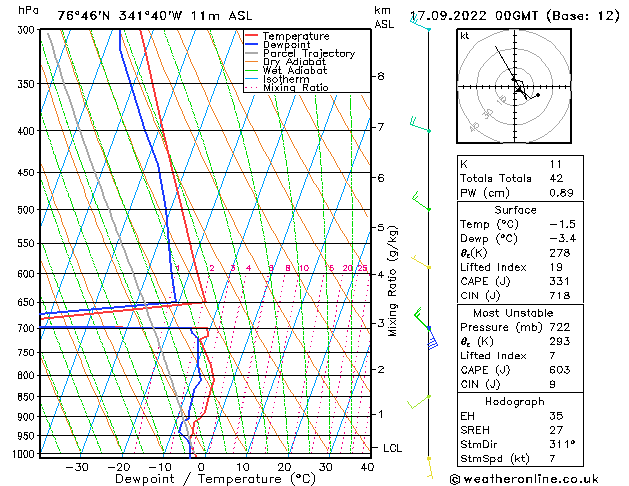This screenshot has height=486, width=629.
Task: Click the '5' km altitude tick label
Action: point(381,227)
